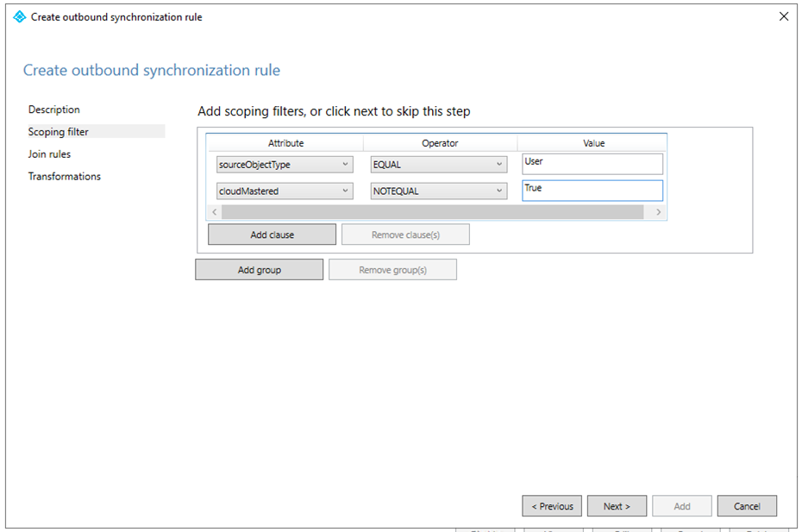Screen dimensions: 802x532
Task: Go back with the Previous button
Action: coord(552,506)
